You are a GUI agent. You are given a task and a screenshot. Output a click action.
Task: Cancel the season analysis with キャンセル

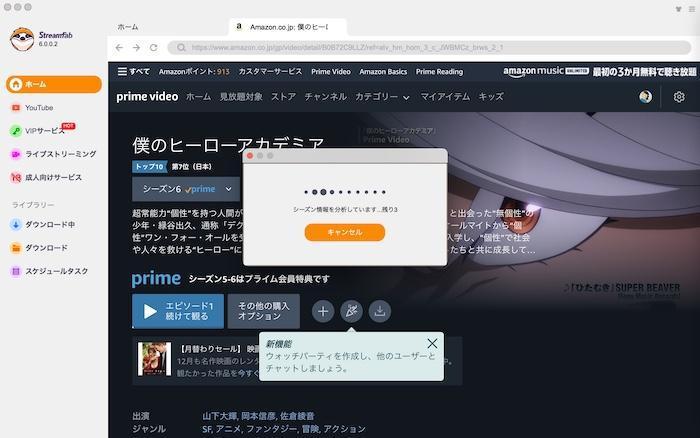(345, 232)
